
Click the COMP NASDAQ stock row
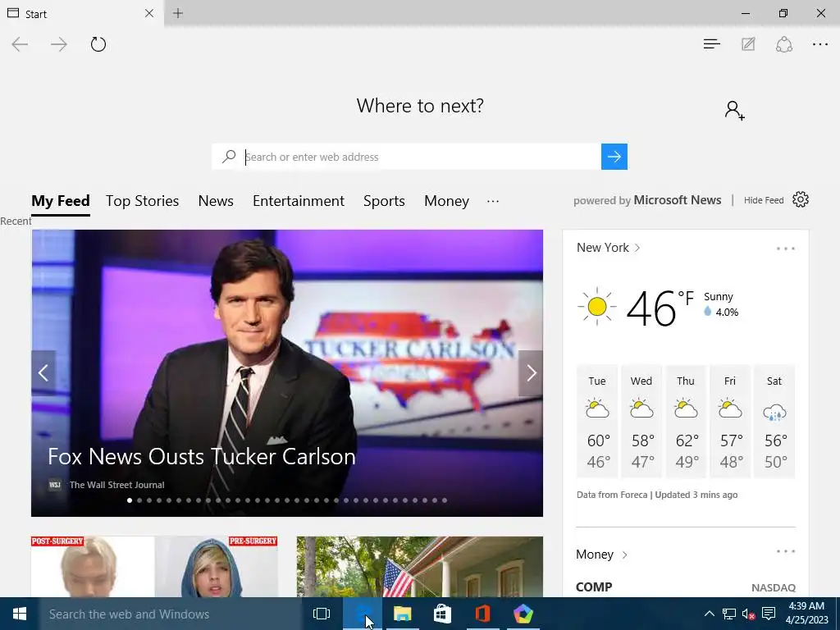click(x=685, y=587)
